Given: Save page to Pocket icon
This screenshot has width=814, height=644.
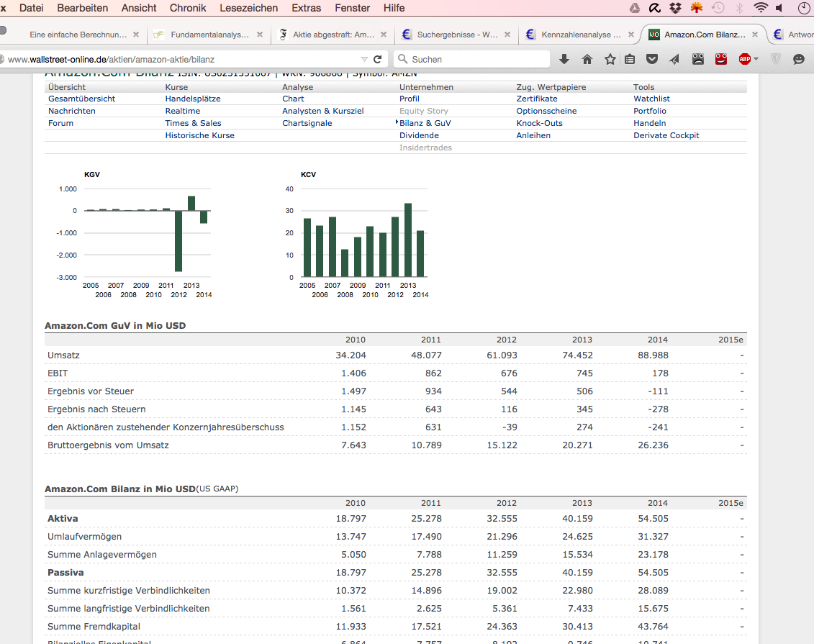Looking at the screenshot, I should point(653,60).
